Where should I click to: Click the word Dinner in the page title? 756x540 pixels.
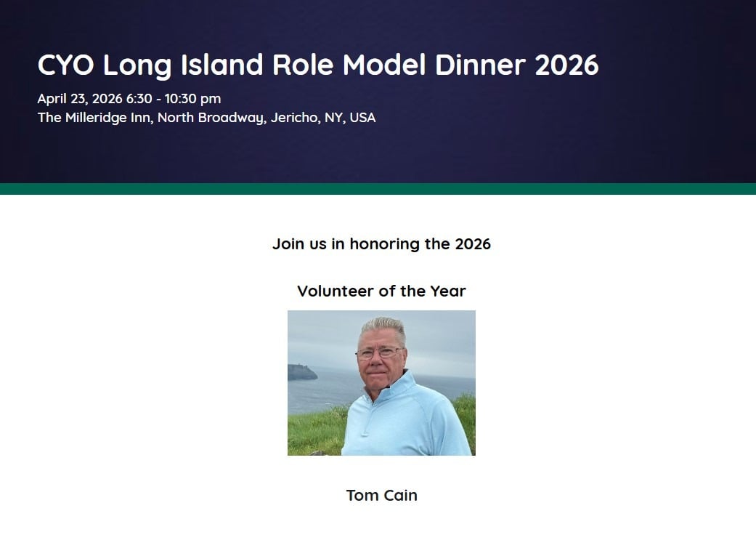coord(479,65)
